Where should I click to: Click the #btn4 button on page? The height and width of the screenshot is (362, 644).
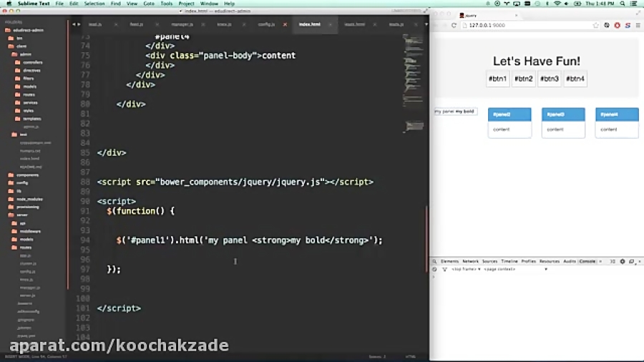tap(575, 79)
